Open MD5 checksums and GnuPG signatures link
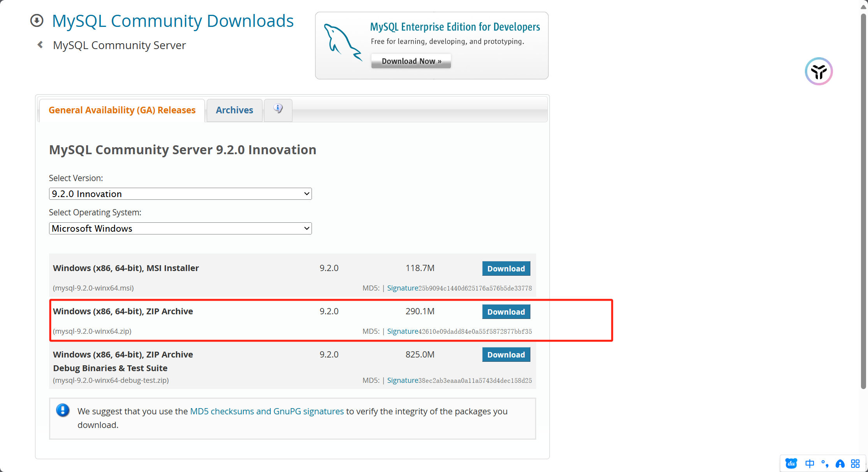868x472 pixels. coord(267,411)
